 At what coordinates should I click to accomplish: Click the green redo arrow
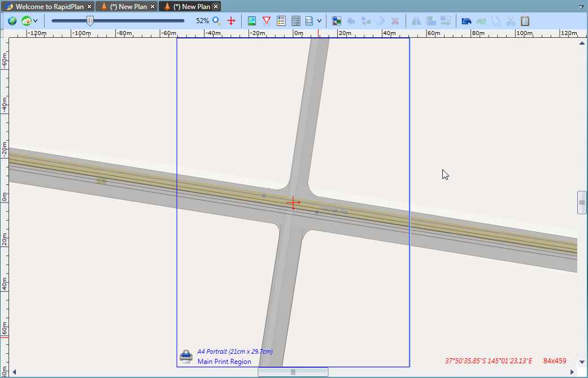pos(481,21)
